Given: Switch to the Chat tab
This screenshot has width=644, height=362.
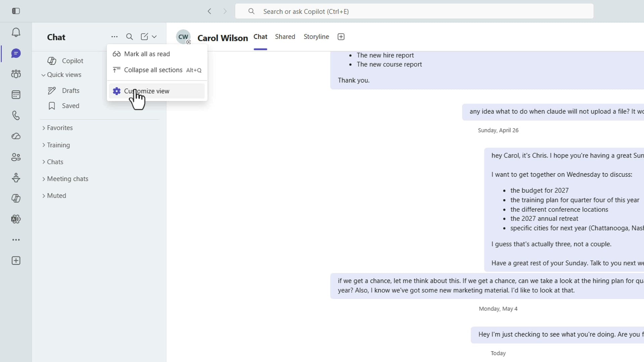Looking at the screenshot, I should click(260, 37).
